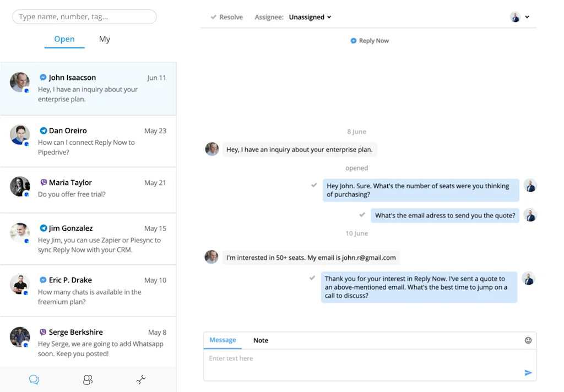Select the Chats icon in bottom navigation
Viewport: 564px width, 392px height.
pos(34,379)
